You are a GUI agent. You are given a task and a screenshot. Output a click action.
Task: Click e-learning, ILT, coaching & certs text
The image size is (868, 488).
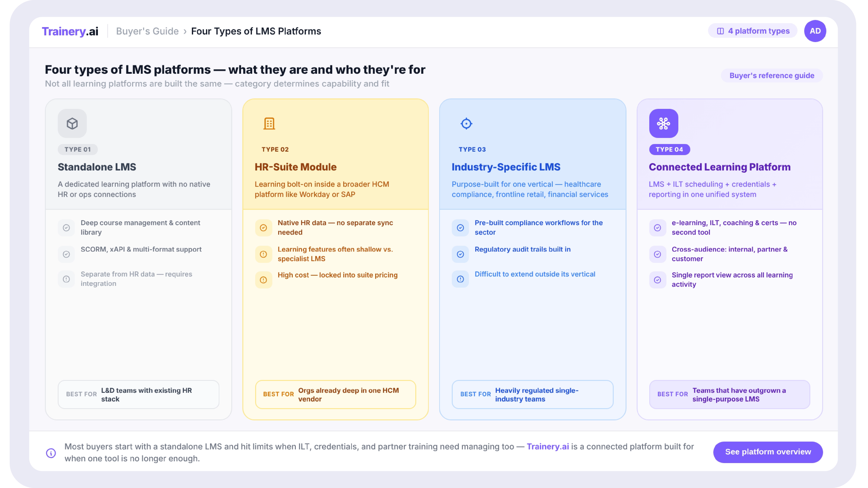[734, 227]
